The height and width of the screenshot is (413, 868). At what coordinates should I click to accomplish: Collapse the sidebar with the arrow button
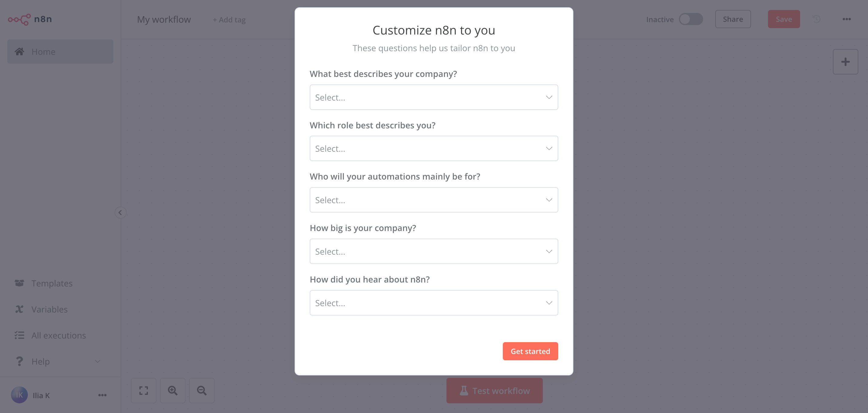tap(120, 212)
